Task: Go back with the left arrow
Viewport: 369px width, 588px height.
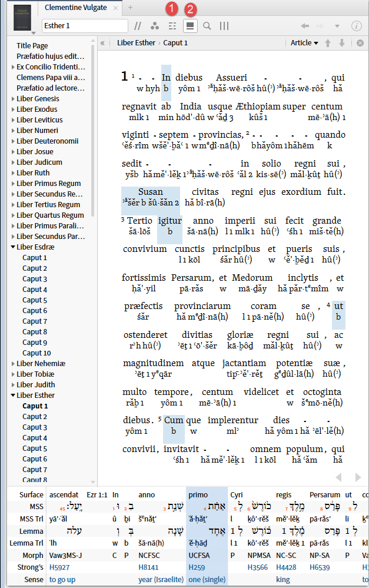Action: (x=305, y=26)
